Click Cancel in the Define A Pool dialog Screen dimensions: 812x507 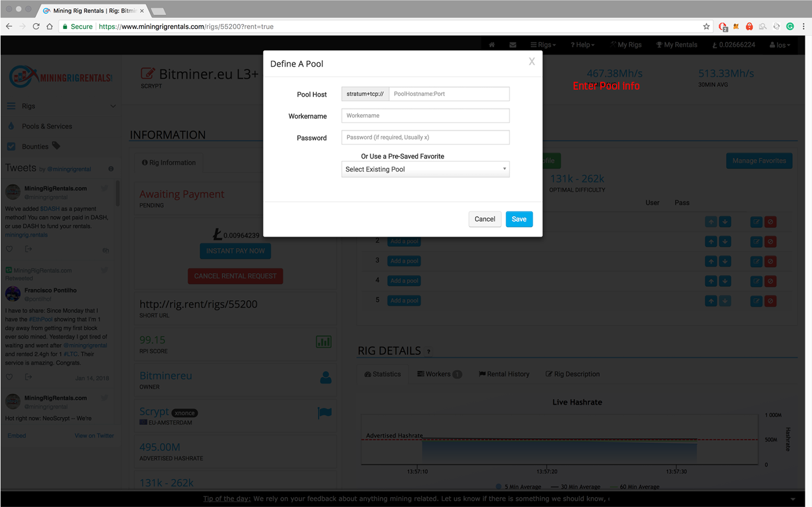pos(485,219)
